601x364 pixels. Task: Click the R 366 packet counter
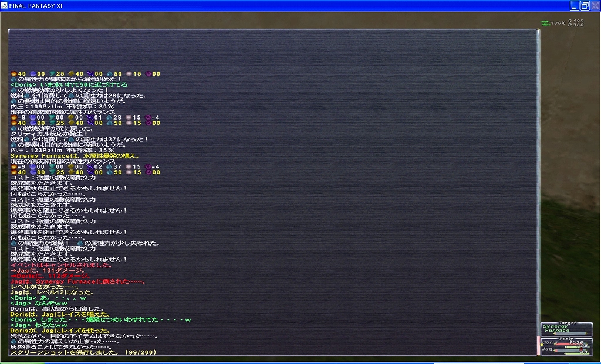(x=576, y=25)
